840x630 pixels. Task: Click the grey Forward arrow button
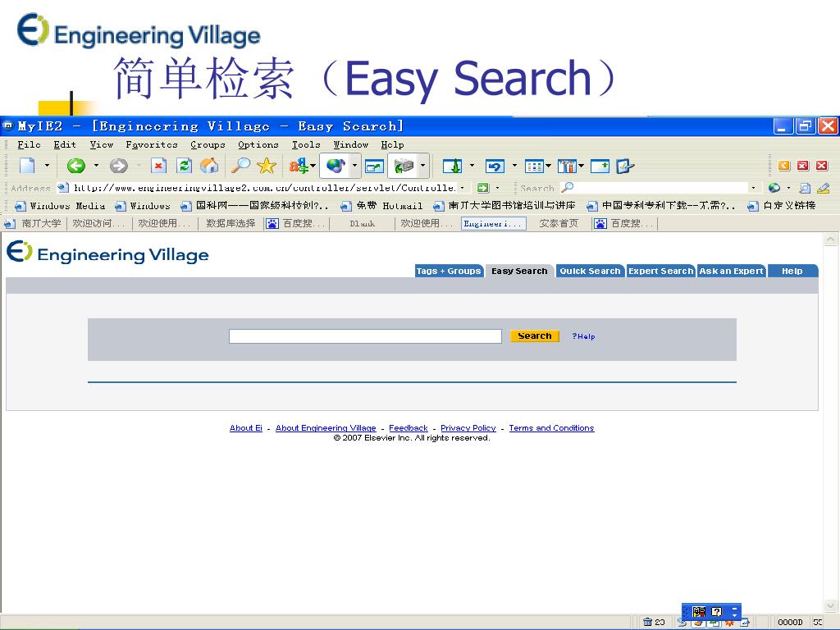(118, 166)
